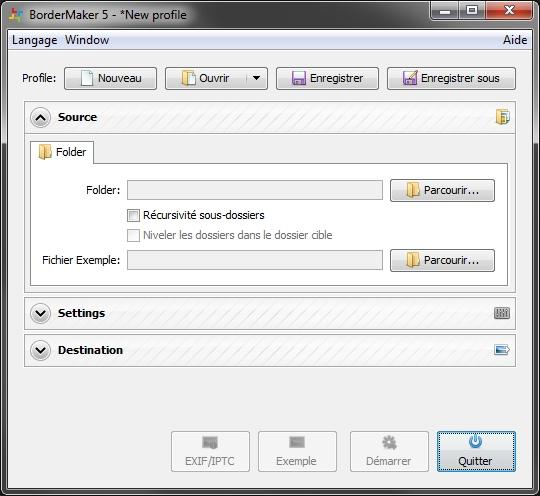Browse for Fichier Exemple with Parcourir button
This screenshot has width=540, height=496.
pos(442,260)
